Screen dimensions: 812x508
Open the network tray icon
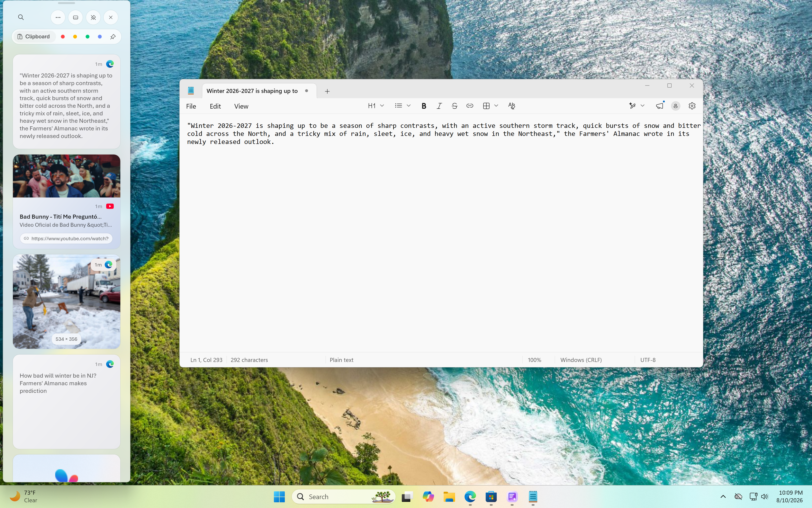pos(753,497)
